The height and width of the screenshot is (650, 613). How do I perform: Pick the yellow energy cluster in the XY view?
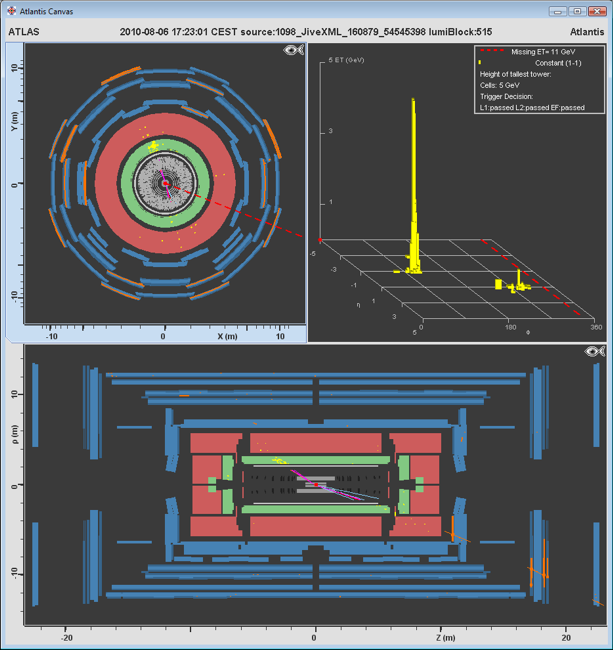click(153, 147)
